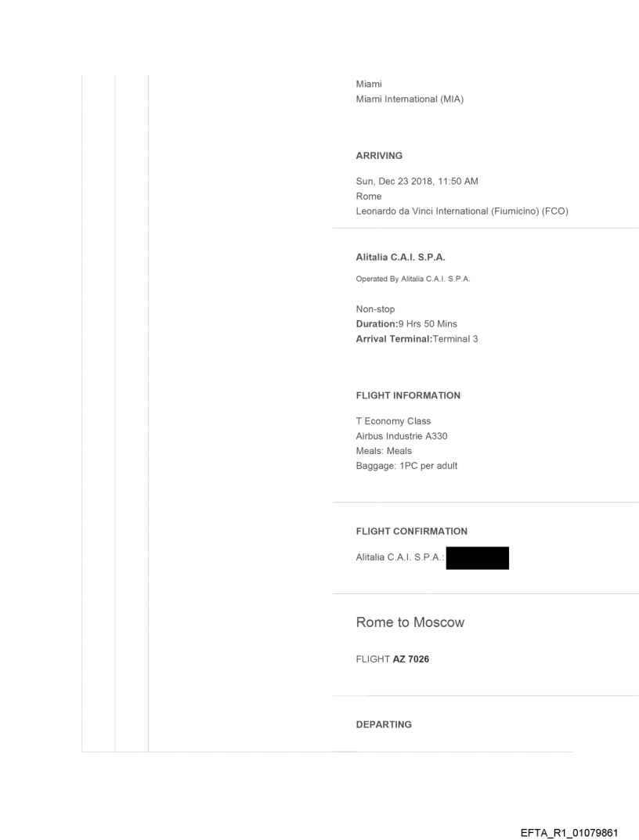Screen dimensions: 639x840
Task: Click the black redacted confirmation code box
Action: [x=477, y=558]
